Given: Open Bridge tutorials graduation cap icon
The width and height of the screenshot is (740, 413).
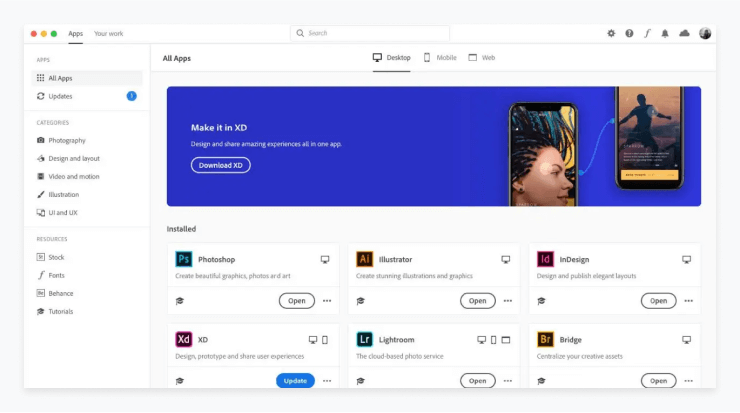Looking at the screenshot, I should (541, 381).
